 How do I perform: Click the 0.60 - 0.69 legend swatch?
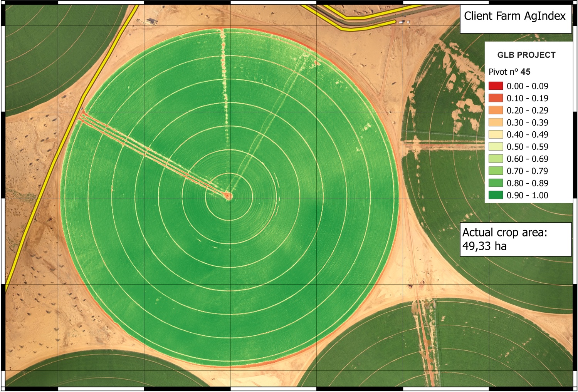click(496, 159)
